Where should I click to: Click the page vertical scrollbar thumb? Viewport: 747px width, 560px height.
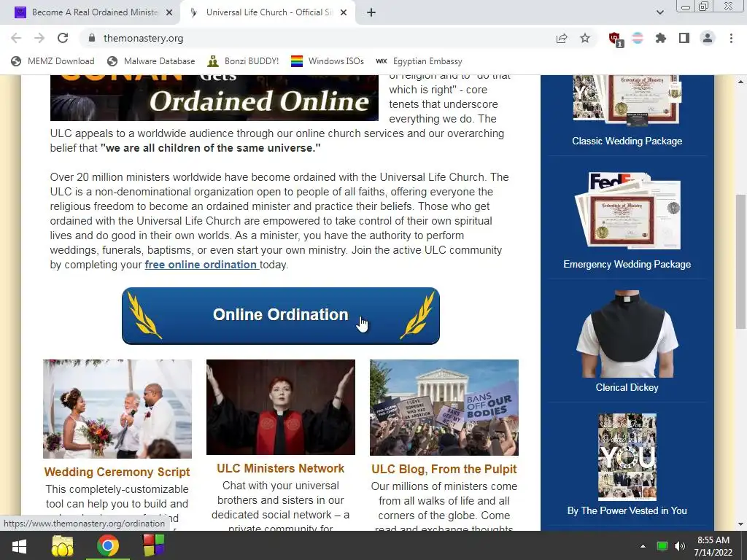[x=740, y=262]
